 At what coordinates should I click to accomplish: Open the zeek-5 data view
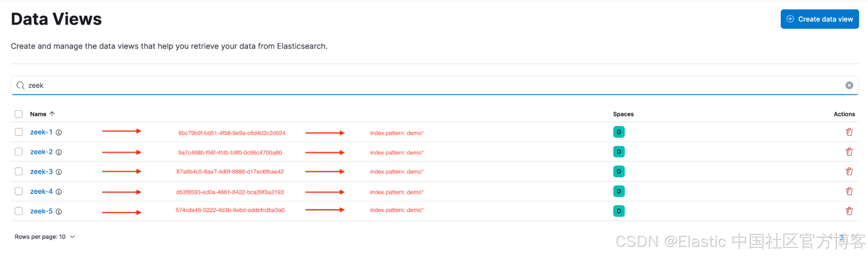(41, 211)
